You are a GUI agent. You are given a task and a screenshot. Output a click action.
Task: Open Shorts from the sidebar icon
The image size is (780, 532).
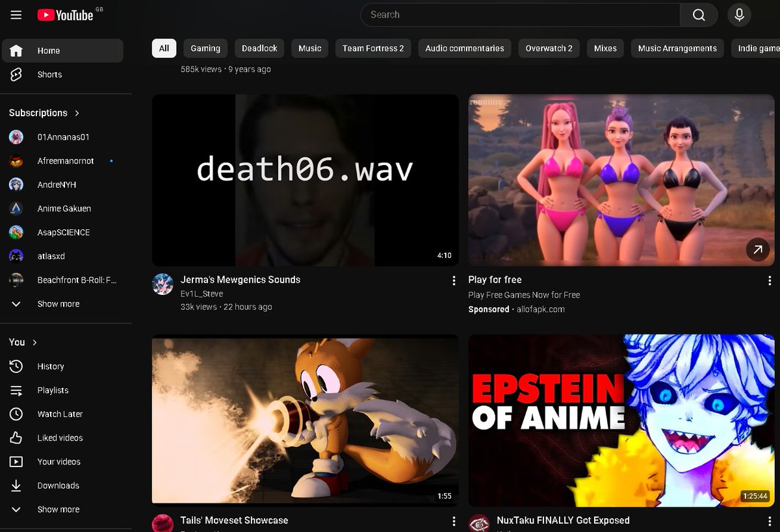pos(16,75)
